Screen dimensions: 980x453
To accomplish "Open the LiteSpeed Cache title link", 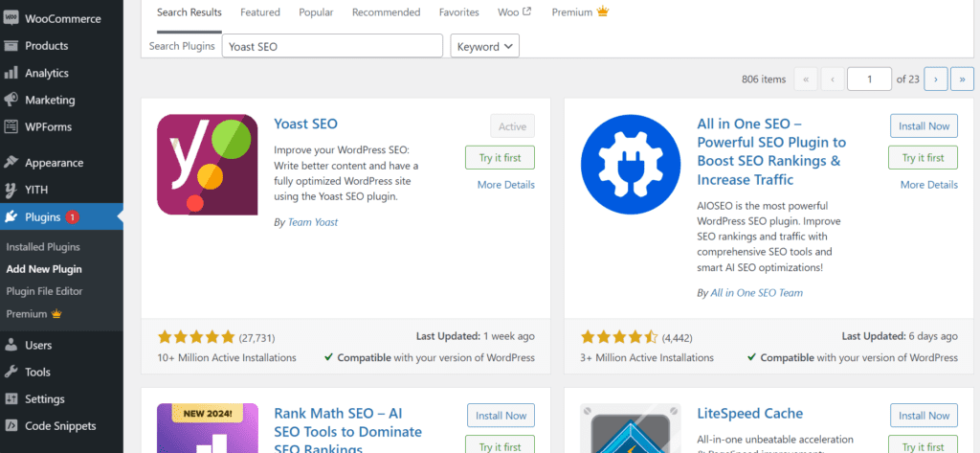I will 750,414.
